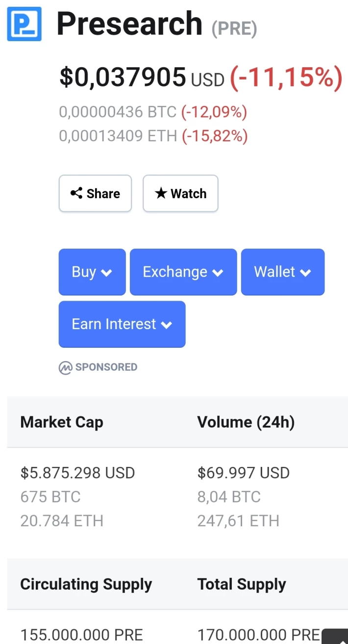Click the (PRE) ticker symbol
This screenshot has height=644, width=348.
coord(234,29)
